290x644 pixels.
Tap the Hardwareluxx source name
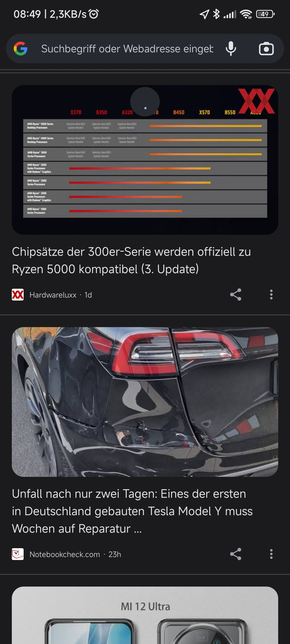pos(53,295)
